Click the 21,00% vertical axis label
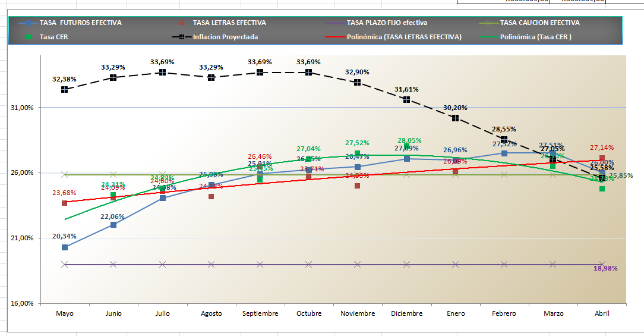 coord(22,238)
